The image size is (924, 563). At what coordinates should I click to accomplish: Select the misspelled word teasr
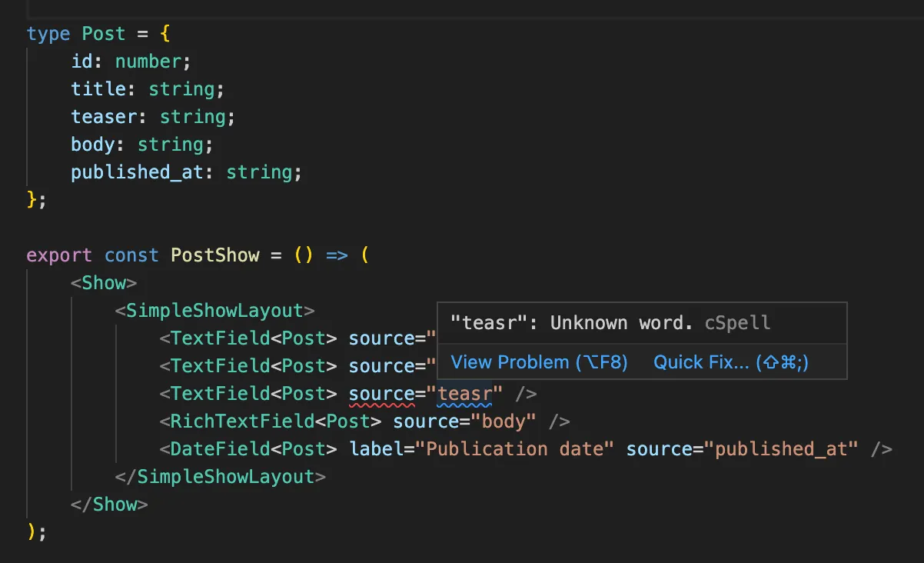(x=464, y=393)
